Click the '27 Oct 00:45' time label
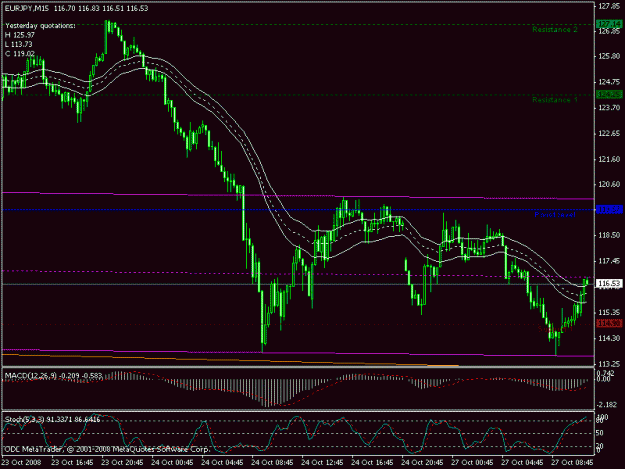Image resolution: width=625 pixels, height=469 pixels. (x=472, y=463)
